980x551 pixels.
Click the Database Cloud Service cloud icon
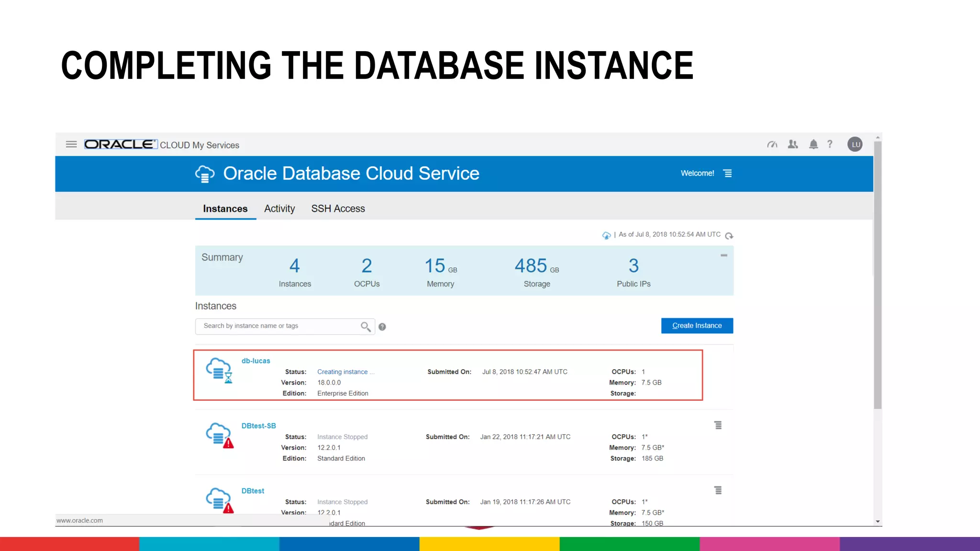point(205,174)
